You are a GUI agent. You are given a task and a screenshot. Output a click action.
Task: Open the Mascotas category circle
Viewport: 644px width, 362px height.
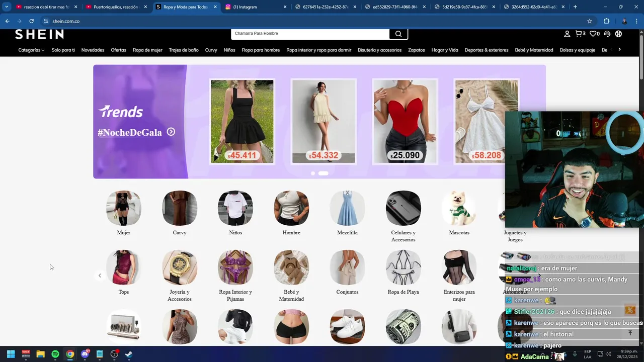459,208
